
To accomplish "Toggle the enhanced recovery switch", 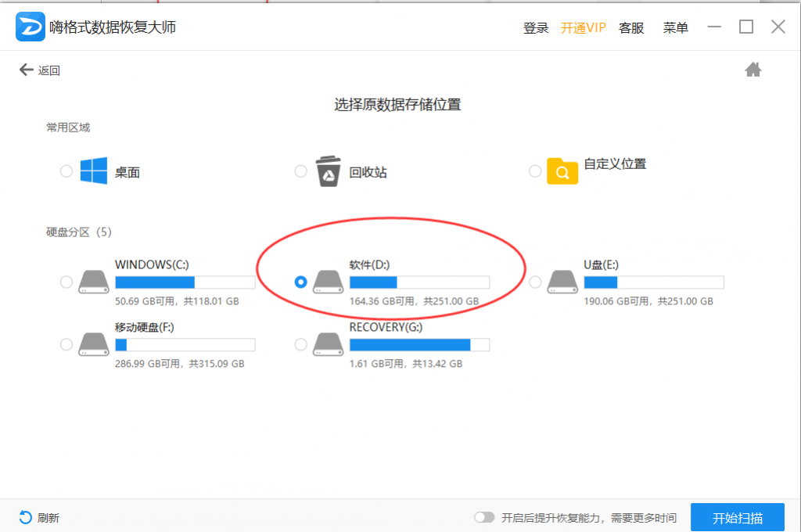I will point(484,517).
